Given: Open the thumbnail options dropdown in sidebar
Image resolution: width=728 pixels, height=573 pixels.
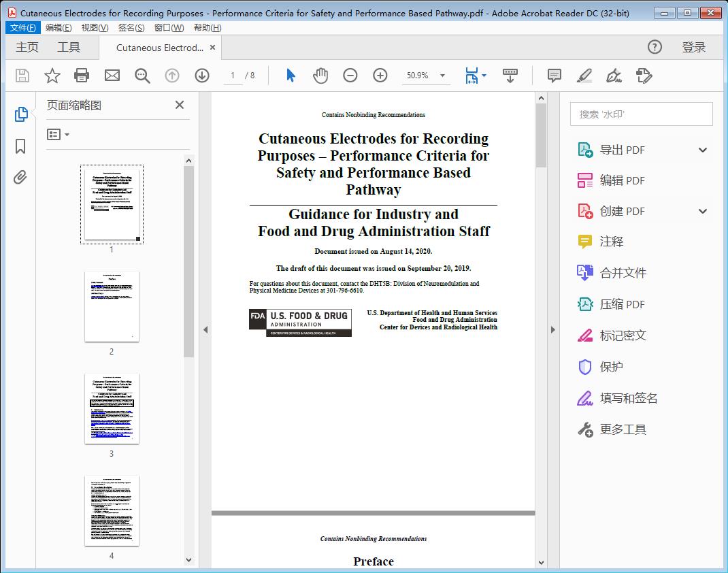Looking at the screenshot, I should tap(57, 134).
